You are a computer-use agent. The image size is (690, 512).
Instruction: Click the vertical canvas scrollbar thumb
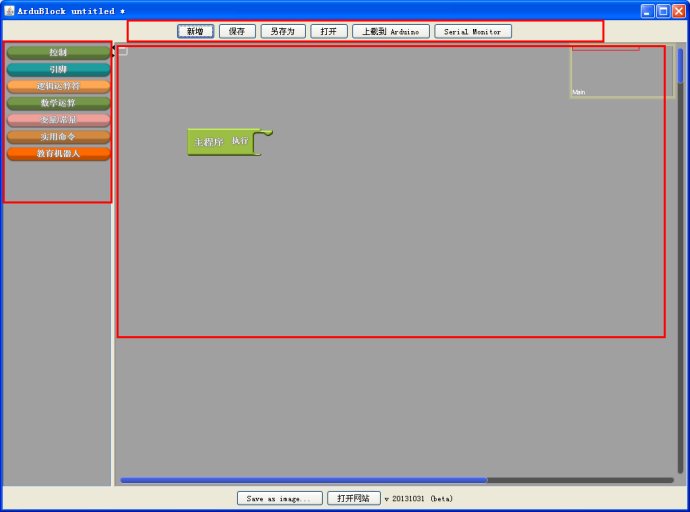(680, 66)
